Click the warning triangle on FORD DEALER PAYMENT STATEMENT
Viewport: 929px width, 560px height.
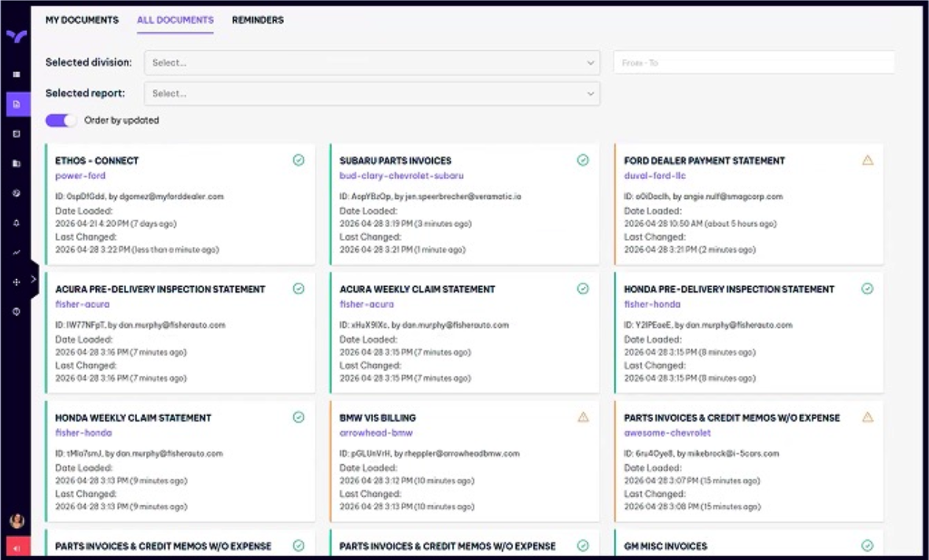tap(868, 160)
